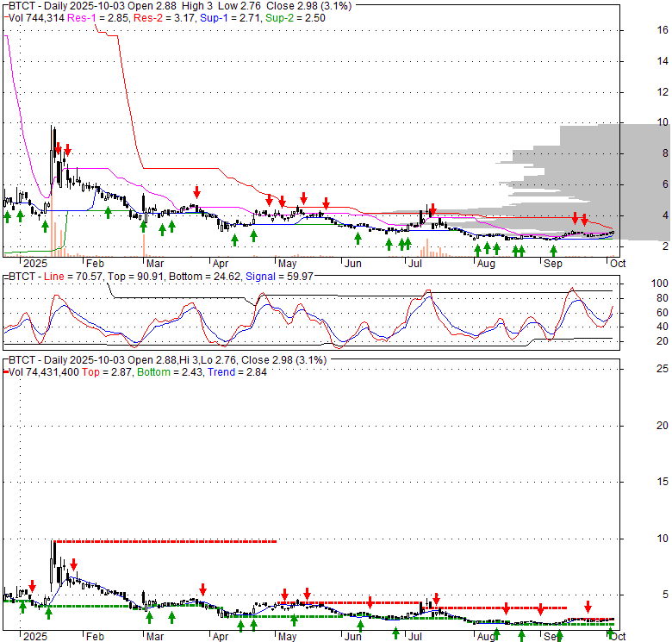
Task: Click the 80 level on oscillator axis
Action: coord(663,298)
